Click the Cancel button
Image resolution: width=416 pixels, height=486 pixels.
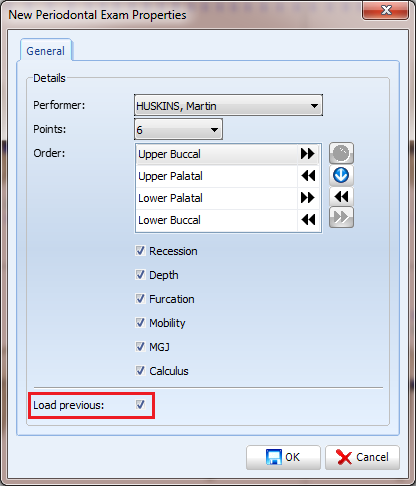click(362, 457)
